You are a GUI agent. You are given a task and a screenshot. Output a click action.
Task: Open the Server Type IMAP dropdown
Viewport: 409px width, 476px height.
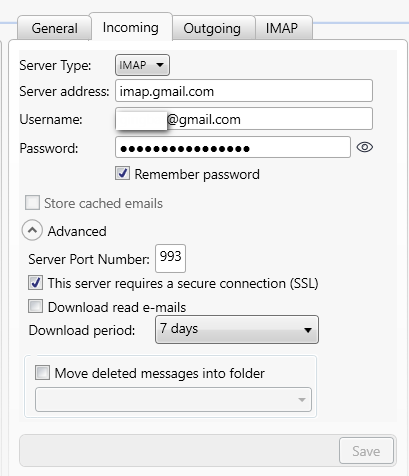(x=142, y=65)
